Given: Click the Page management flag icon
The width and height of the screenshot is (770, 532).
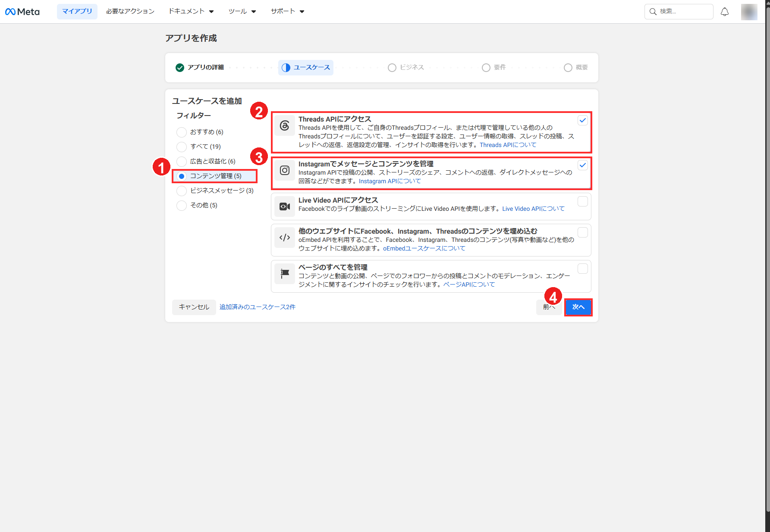Looking at the screenshot, I should [285, 274].
